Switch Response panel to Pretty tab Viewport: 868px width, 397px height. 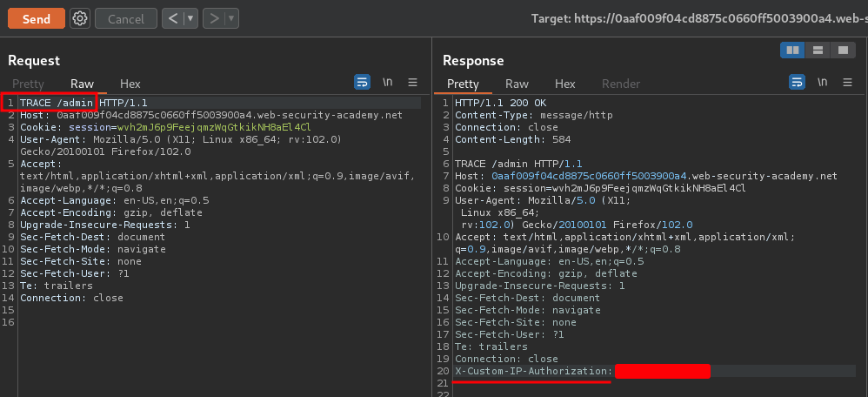click(x=463, y=84)
